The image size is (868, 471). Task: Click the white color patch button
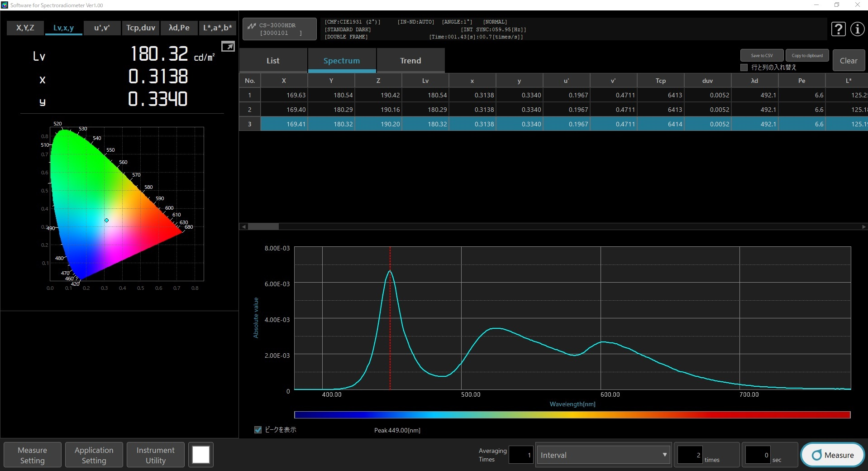tap(201, 455)
